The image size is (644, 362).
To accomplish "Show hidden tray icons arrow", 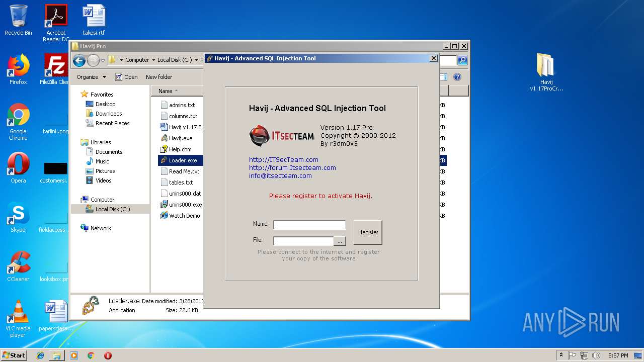I will pos(561,355).
